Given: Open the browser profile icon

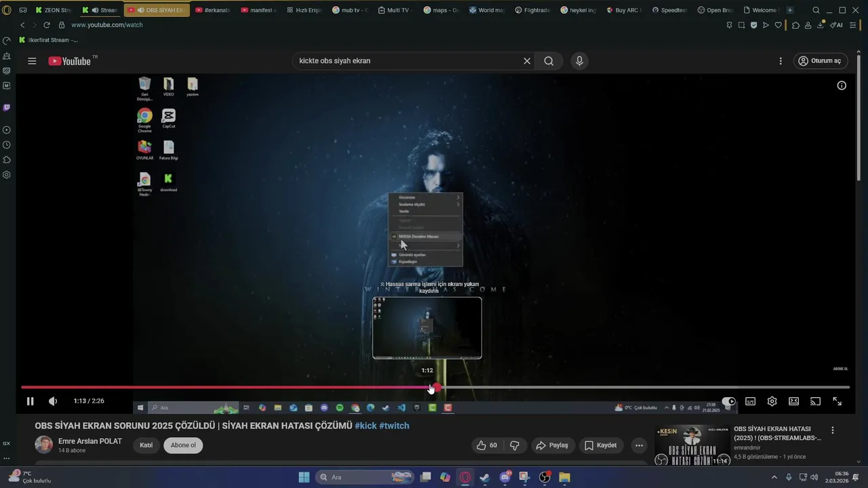Looking at the screenshot, I should coord(808,25).
